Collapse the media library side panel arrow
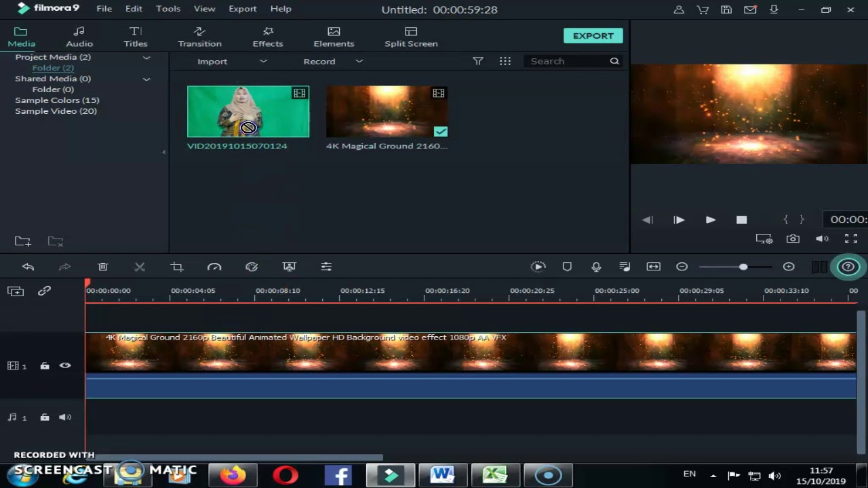Image resolution: width=868 pixels, height=488 pixels. pos(163,152)
